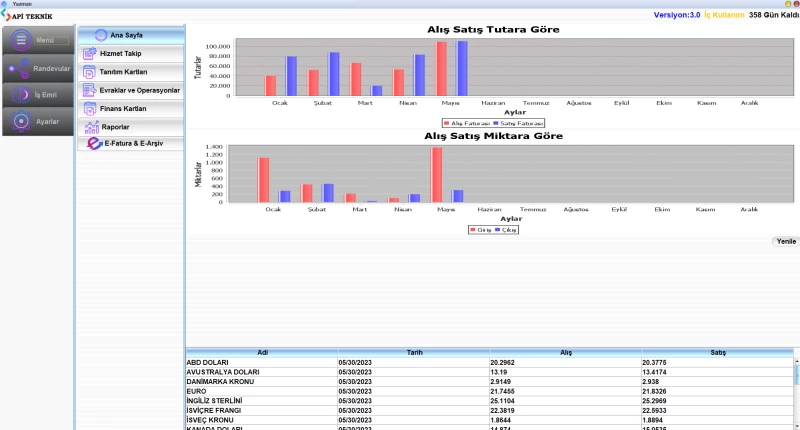Open Randevular via its share-node icon
Viewport: 800px width, 430px height.
click(17, 68)
